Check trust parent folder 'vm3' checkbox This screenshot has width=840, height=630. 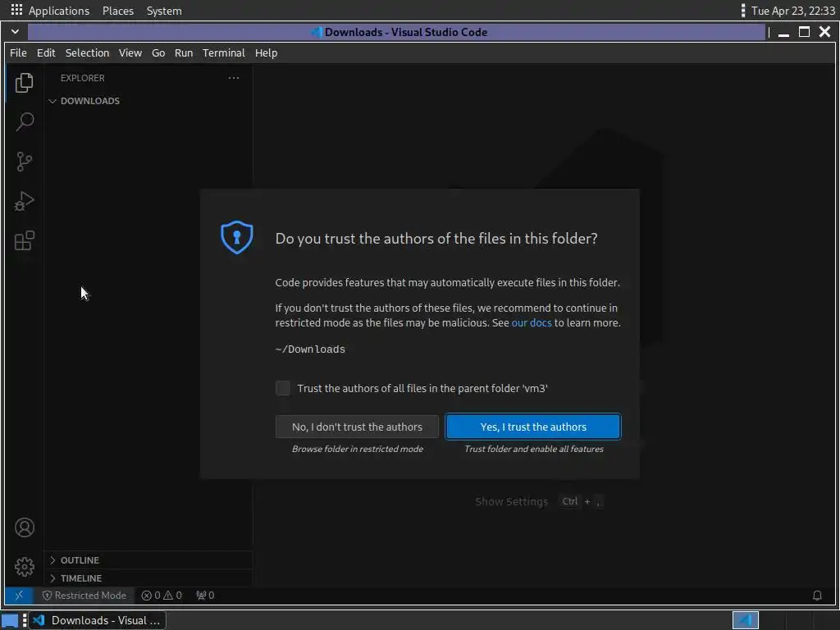click(x=283, y=388)
